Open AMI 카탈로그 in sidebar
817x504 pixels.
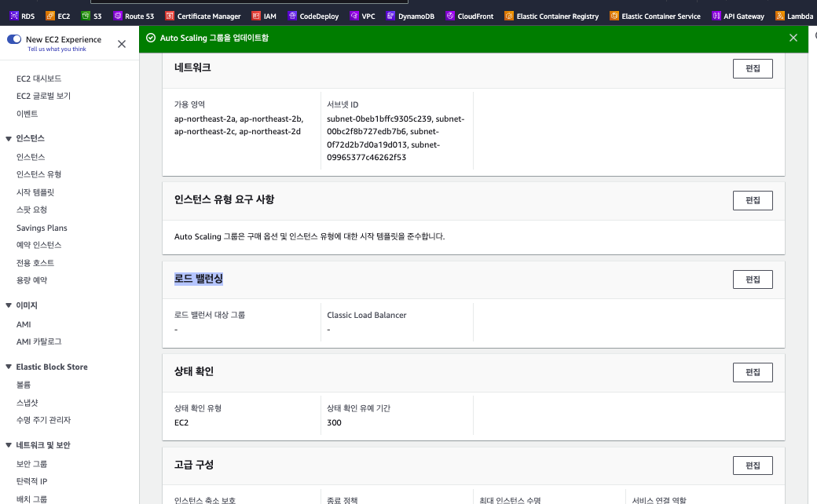click(x=39, y=341)
